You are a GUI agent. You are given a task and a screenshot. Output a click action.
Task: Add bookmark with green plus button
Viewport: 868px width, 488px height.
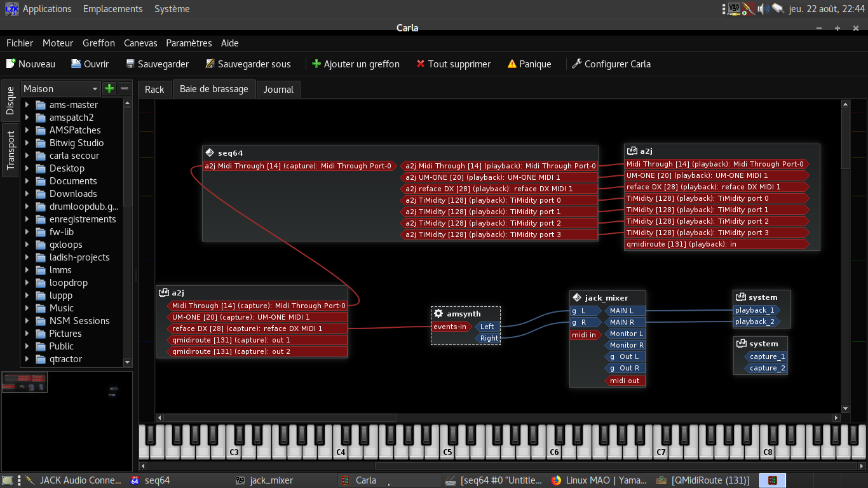tap(109, 88)
